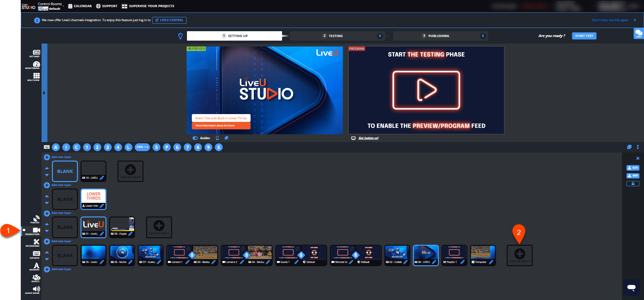Click Add new layer above the top layer
644x300 pixels.
(58, 157)
